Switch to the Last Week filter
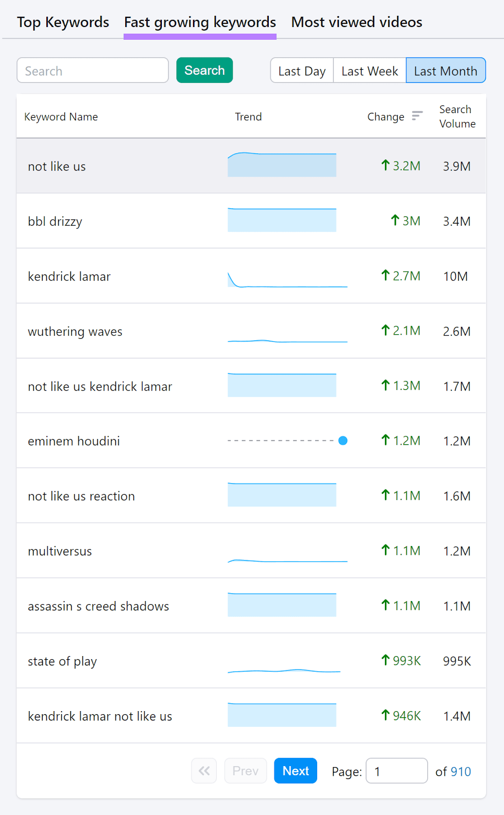504x815 pixels. [369, 71]
